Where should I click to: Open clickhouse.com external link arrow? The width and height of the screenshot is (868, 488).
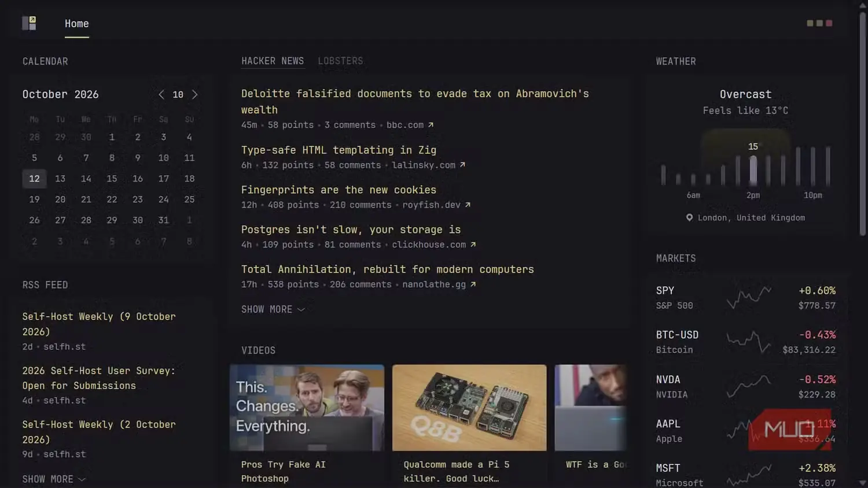[x=473, y=245]
